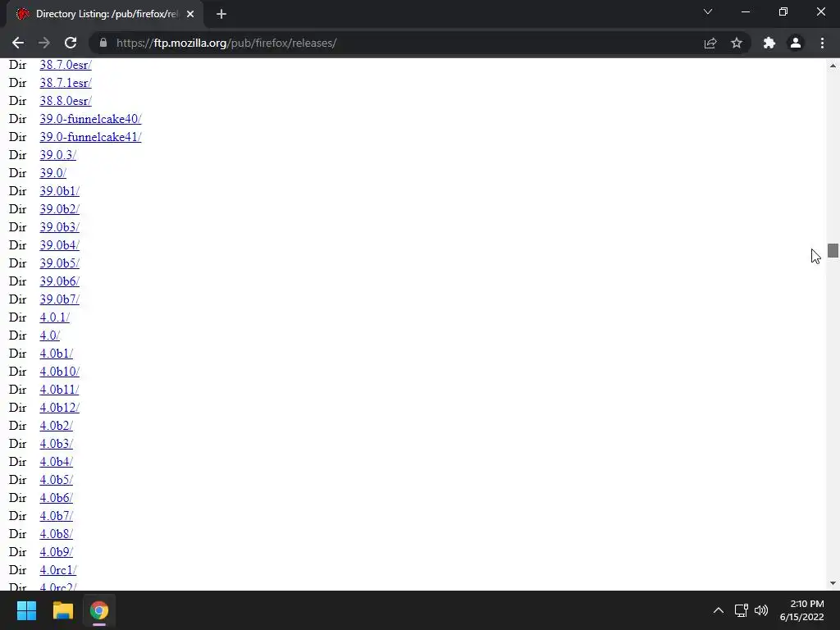Viewport: 840px width, 630px height.
Task: Open the 38.7.0esr/ directory
Action: [66, 65]
